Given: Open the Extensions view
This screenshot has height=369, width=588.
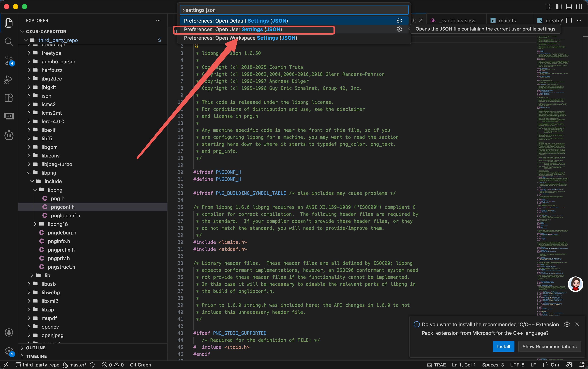Looking at the screenshot, I should 9,98.
